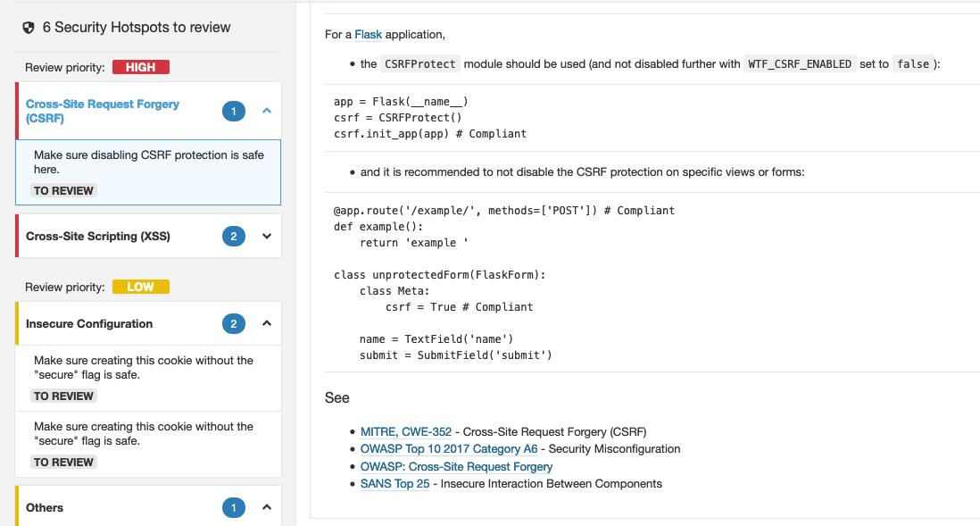Click code line 'app = Flask(__name__)'
This screenshot has height=526, width=980.
click(401, 101)
